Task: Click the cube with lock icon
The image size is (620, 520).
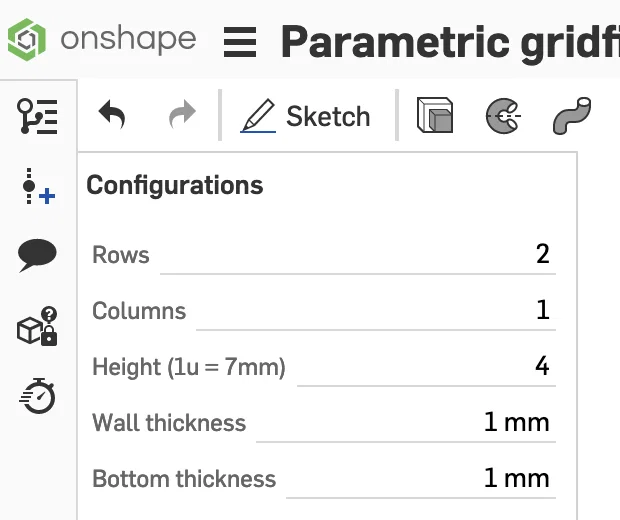Action: click(38, 326)
